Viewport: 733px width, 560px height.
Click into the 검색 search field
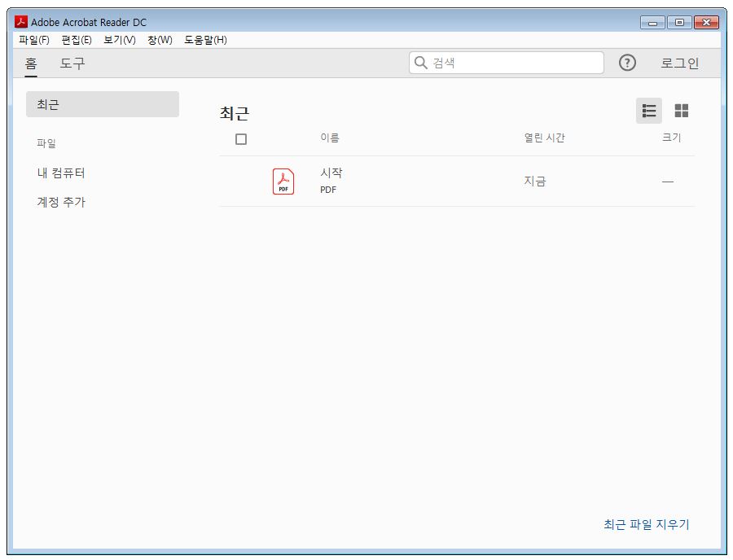pos(507,63)
